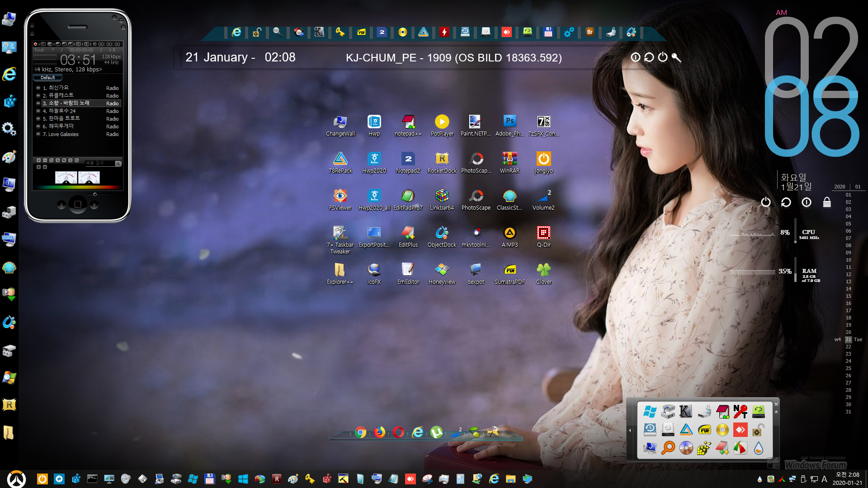Open the Overwatch-style start button
This screenshot has height=488, width=868.
click(x=17, y=479)
